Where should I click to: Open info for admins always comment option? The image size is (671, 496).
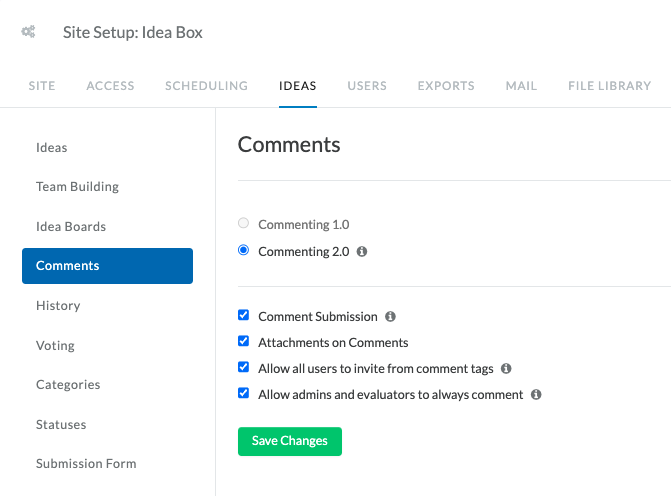(x=536, y=395)
